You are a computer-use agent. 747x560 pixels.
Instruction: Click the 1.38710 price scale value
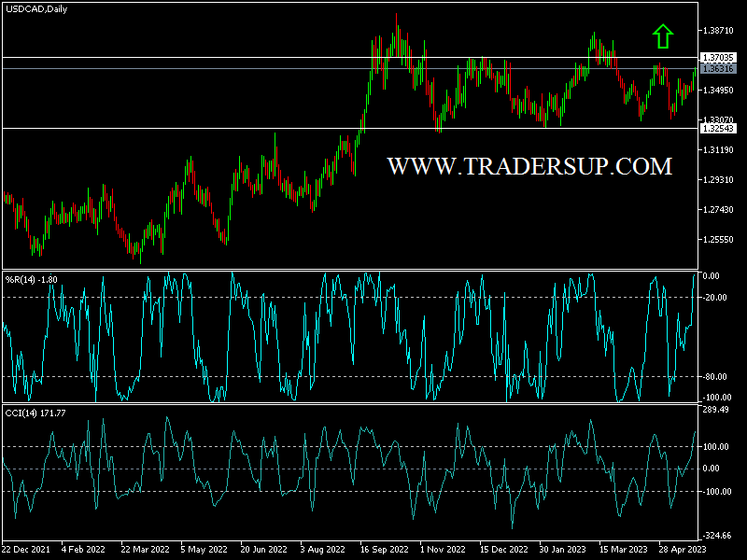point(718,31)
